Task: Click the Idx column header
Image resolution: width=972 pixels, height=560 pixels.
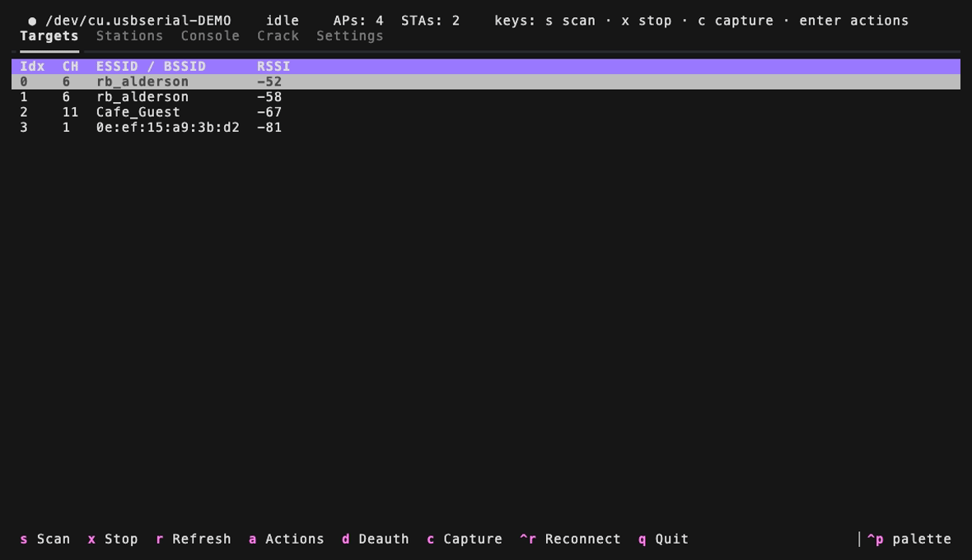Action: pyautogui.click(x=32, y=66)
